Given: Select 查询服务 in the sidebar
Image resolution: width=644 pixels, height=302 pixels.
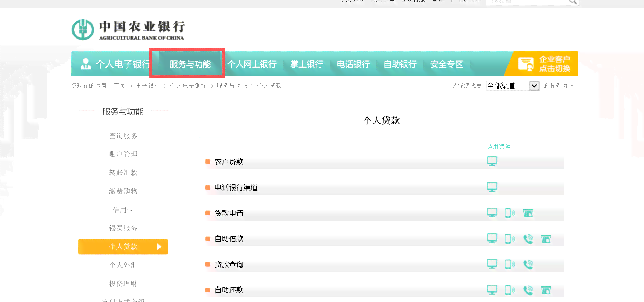Looking at the screenshot, I should pos(123,136).
